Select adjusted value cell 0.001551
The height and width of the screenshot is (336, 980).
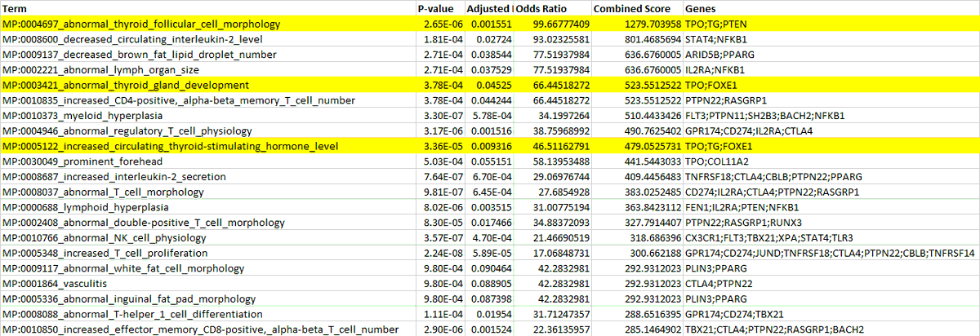coord(488,24)
